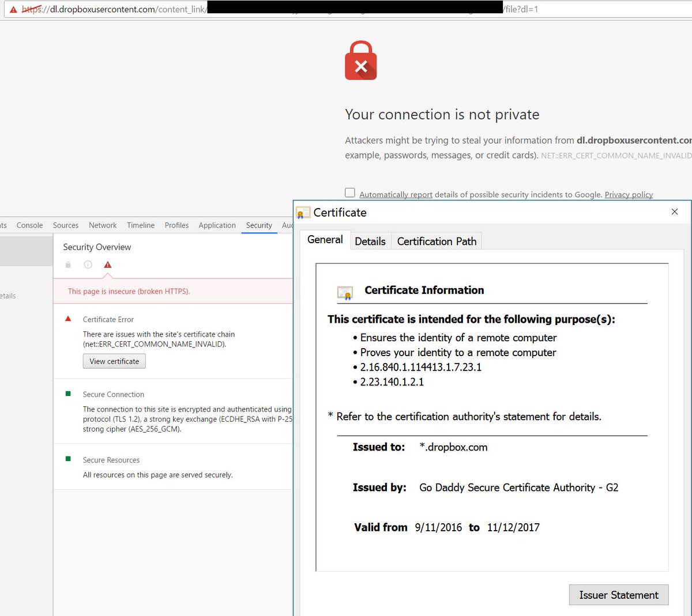Click the green square beside Secure Resources
Viewport: 692px width, 616px height.
tap(68, 459)
